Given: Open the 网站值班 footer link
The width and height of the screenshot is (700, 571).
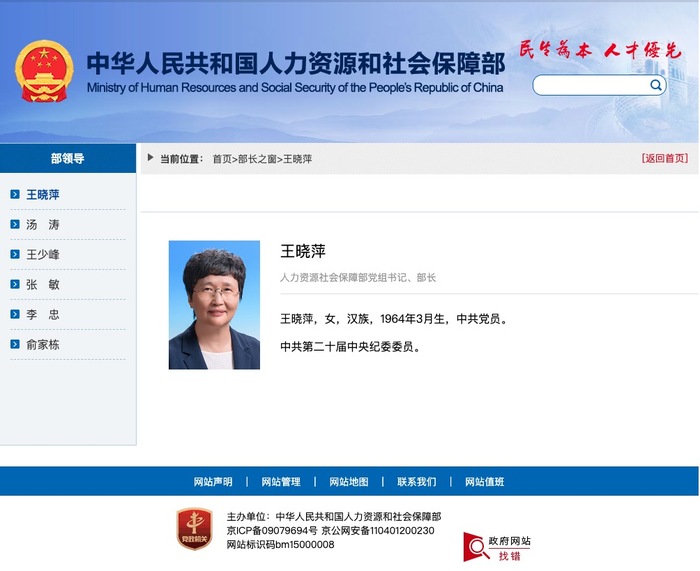Looking at the screenshot, I should [x=484, y=482].
